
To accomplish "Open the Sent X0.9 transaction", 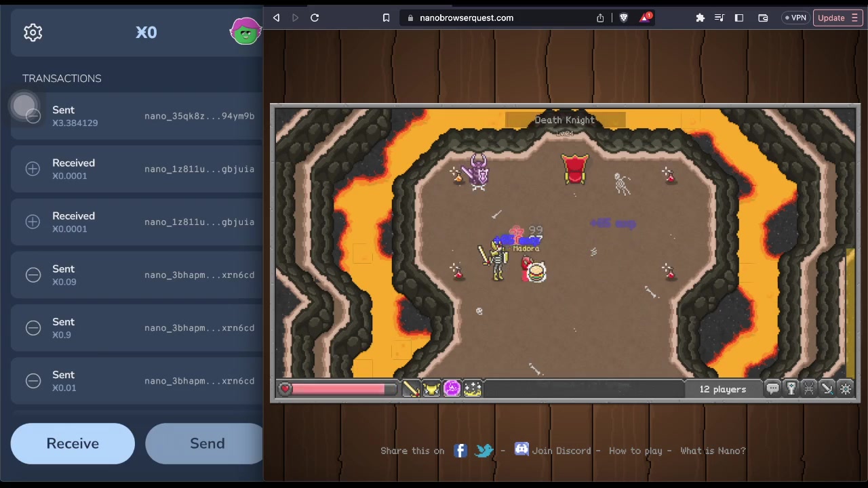I will click(137, 327).
